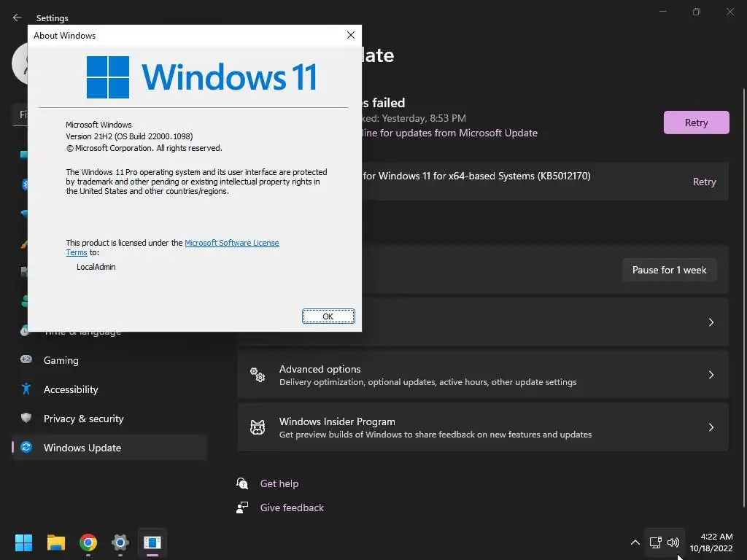This screenshot has height=560, width=747.
Task: Open the Settings app in the taskbar
Action: 120,542
